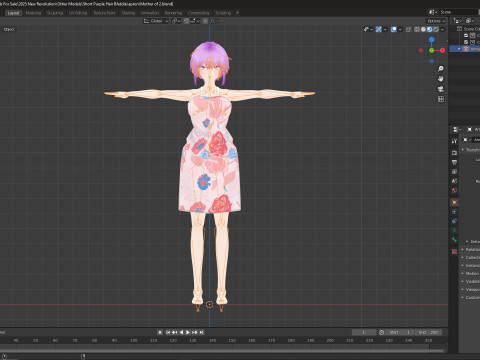Open the outliner display mode dropdown

[457, 21]
